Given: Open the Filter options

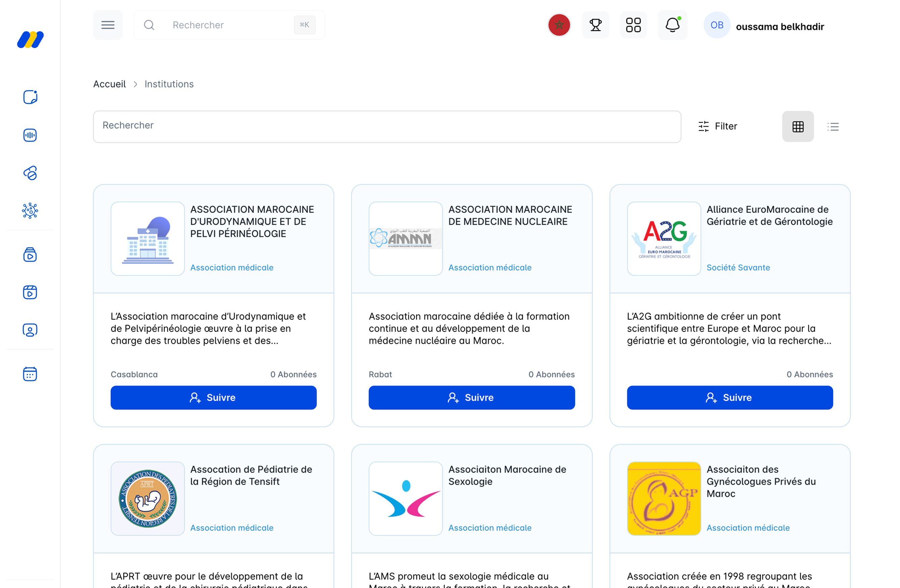Looking at the screenshot, I should (718, 126).
